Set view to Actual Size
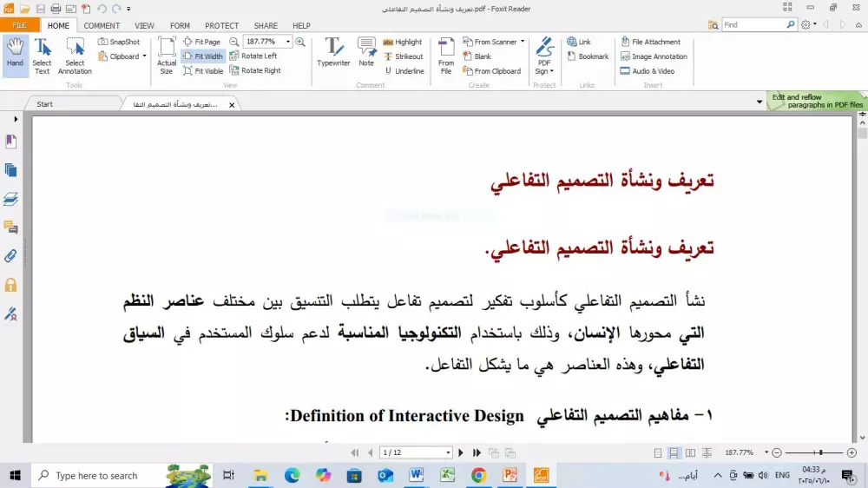The width and height of the screenshot is (868, 488). click(167, 56)
